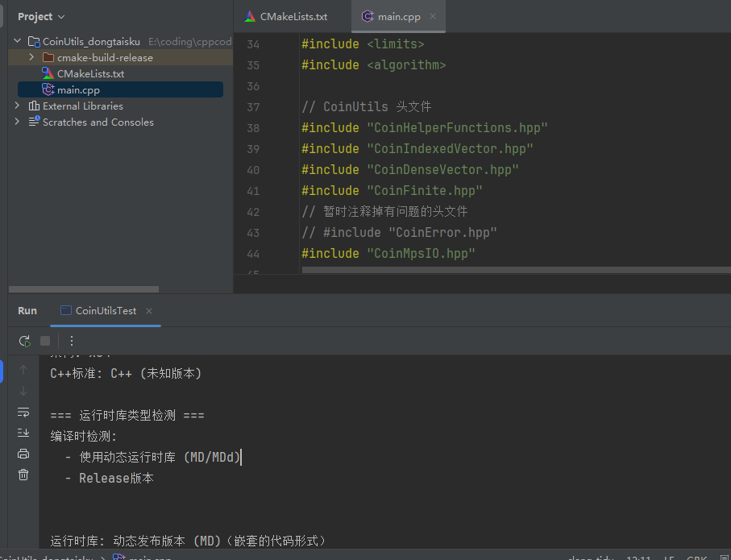Open the kebab options menu in Run toolbar

pos(71,341)
